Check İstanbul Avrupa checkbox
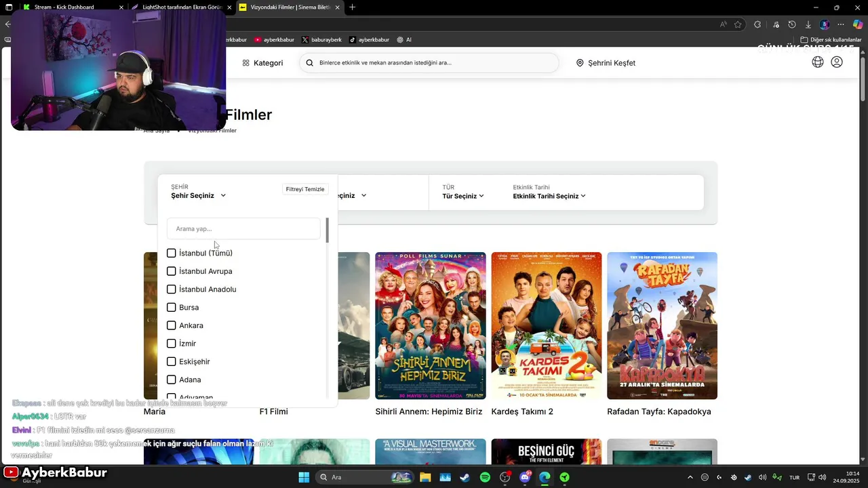The height and width of the screenshot is (488, 868). (x=172, y=271)
